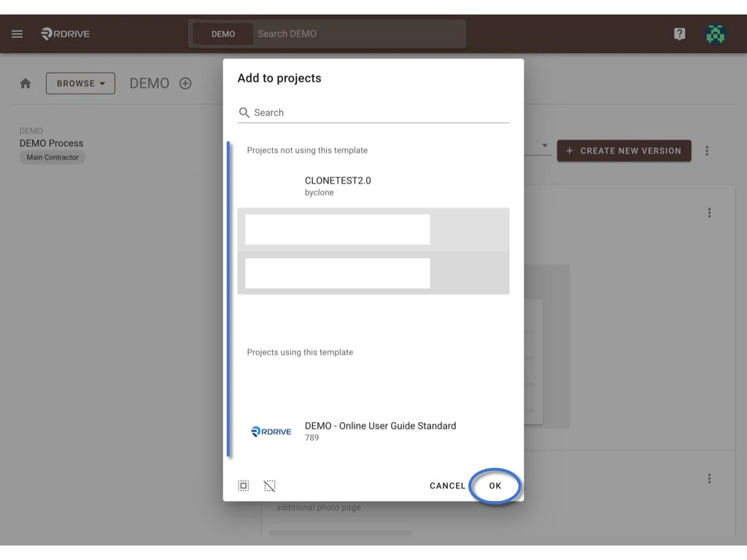Viewport: 747px width, 560px height.
Task: Click the search magnifier in the dialog
Action: click(244, 113)
